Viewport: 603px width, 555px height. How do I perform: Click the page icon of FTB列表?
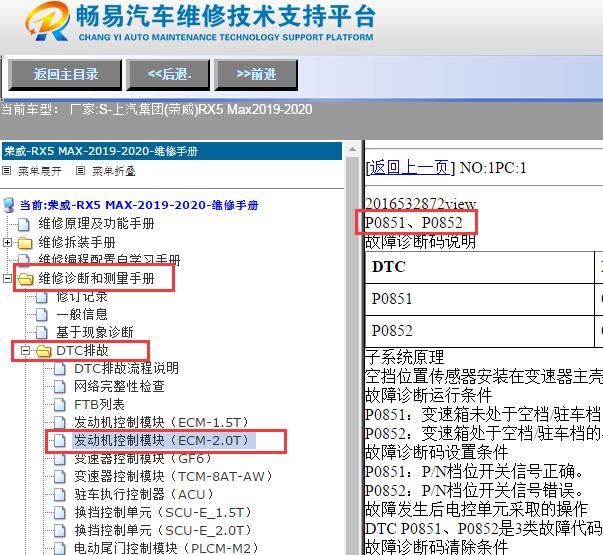point(60,405)
